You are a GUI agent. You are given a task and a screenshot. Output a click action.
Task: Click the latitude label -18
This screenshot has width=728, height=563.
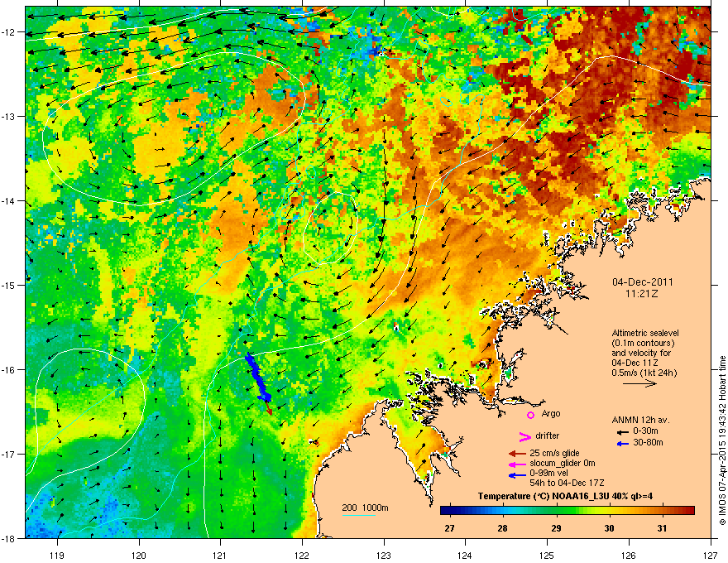(x=8, y=538)
